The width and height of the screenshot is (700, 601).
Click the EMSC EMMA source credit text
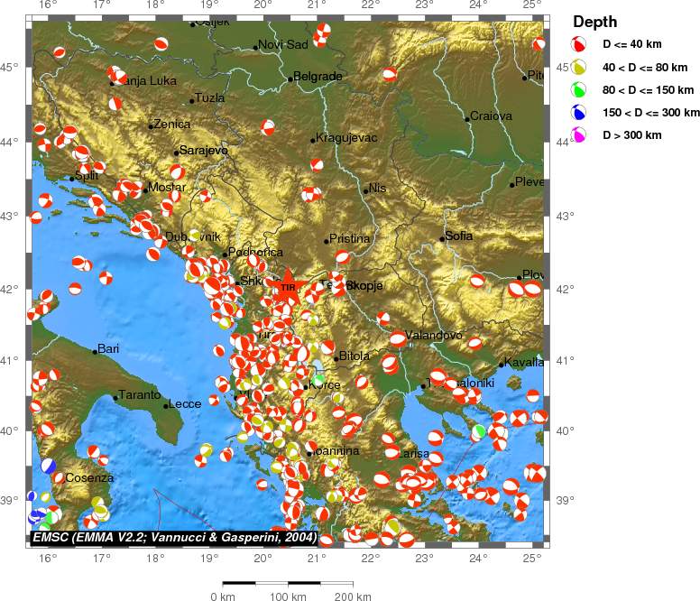coord(174,537)
